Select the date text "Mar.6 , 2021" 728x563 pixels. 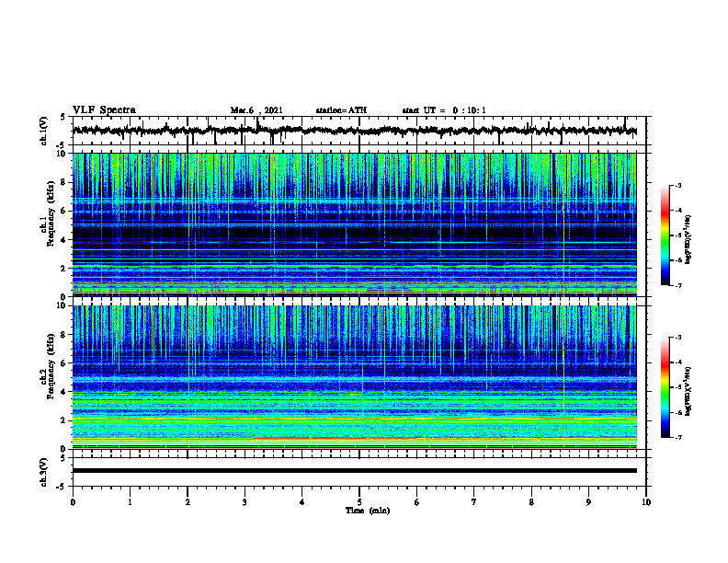[256, 110]
